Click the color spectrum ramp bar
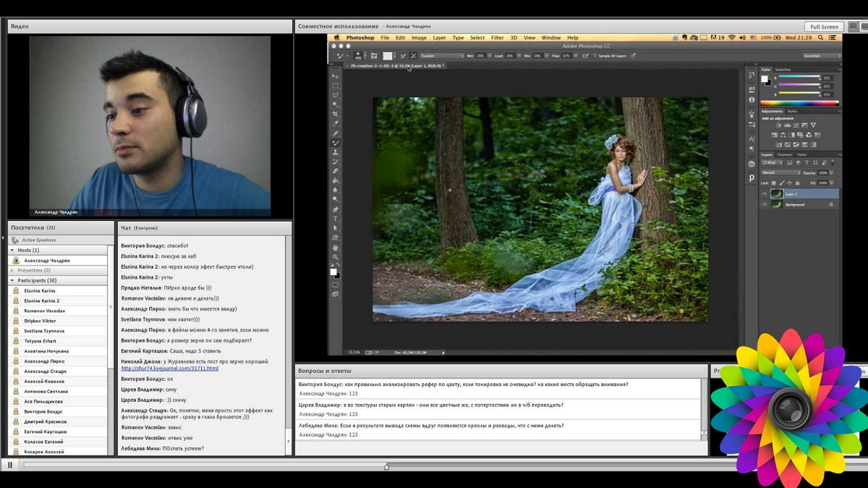The height and width of the screenshot is (488, 868). (798, 104)
